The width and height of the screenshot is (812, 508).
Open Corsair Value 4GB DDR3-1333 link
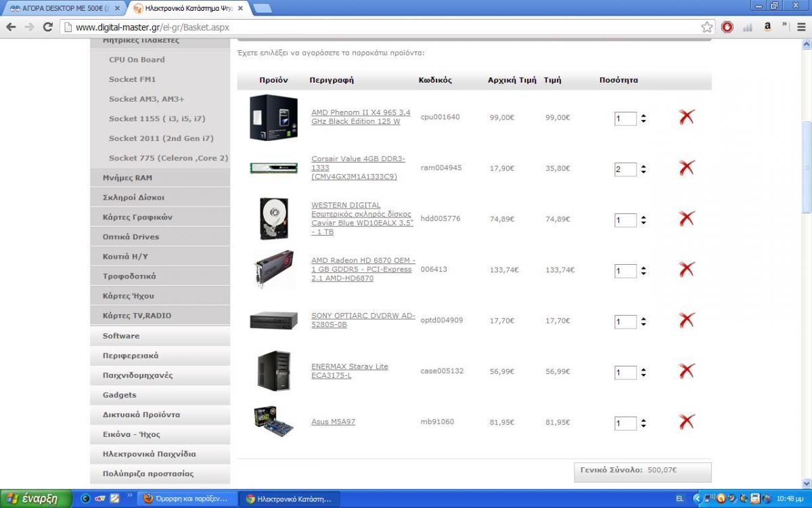click(358, 168)
